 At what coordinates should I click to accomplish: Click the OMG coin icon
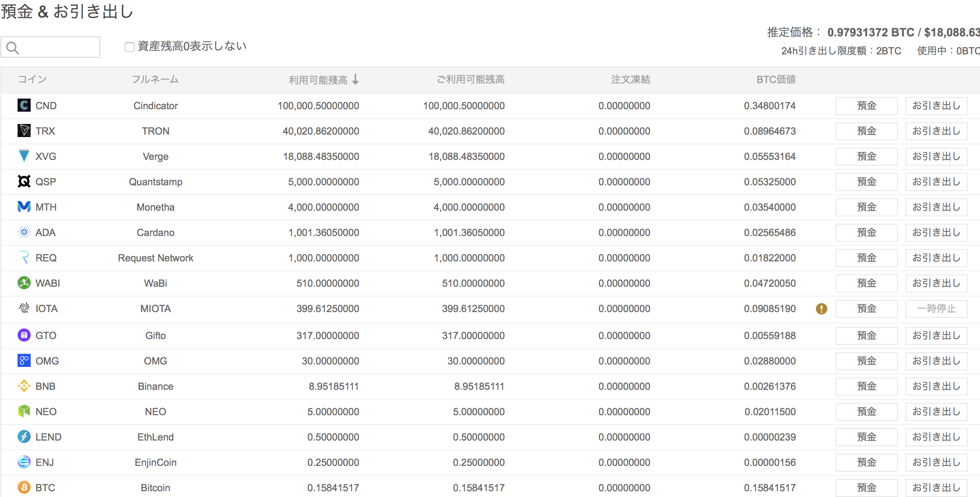click(24, 361)
